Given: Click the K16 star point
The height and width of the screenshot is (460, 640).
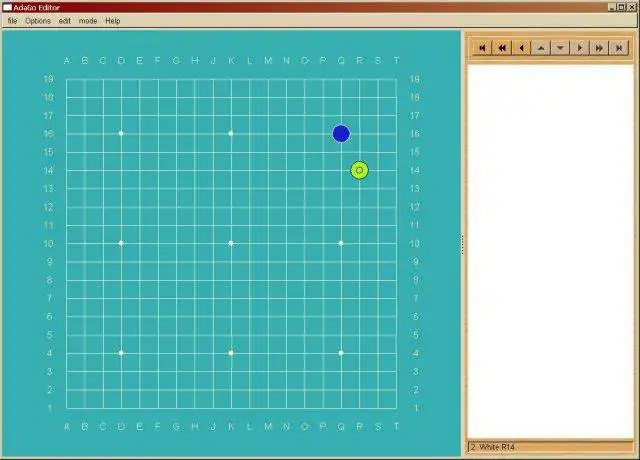Looking at the screenshot, I should tap(231, 133).
